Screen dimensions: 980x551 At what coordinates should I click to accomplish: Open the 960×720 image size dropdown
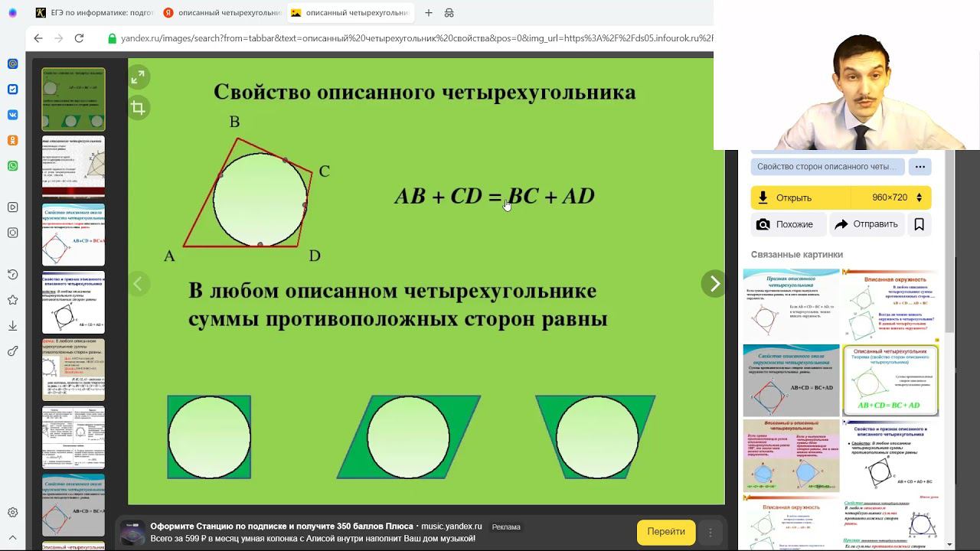tap(891, 197)
